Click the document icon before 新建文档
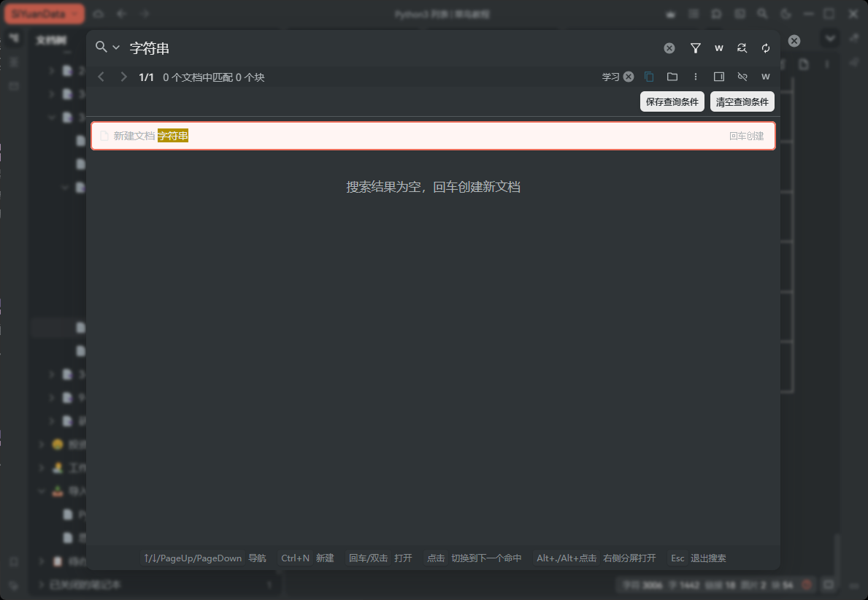 point(104,136)
